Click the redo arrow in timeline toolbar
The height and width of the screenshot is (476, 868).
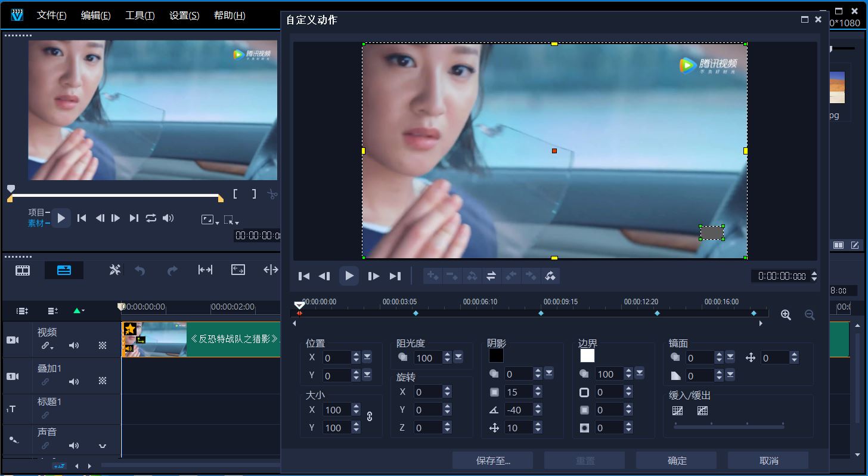[x=172, y=271]
